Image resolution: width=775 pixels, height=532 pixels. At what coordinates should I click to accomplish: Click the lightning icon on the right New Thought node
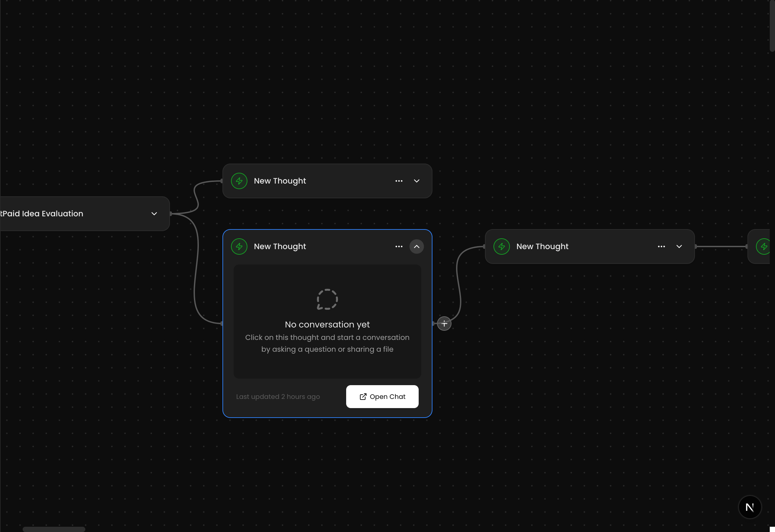(502, 246)
